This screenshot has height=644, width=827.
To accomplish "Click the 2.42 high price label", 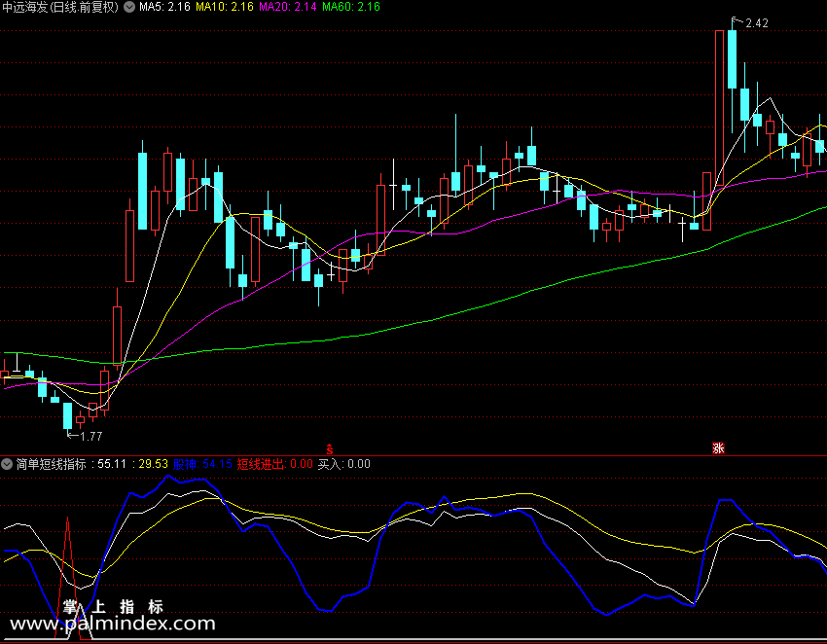I will [x=756, y=23].
